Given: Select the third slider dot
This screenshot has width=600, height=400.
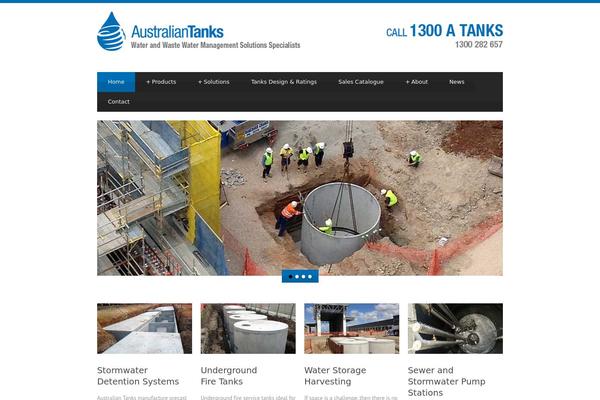Looking at the screenshot, I should pos(303,276).
